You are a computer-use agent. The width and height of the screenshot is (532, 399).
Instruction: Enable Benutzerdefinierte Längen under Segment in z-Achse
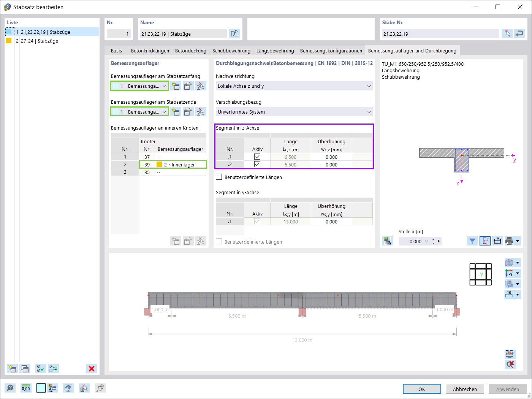click(219, 177)
